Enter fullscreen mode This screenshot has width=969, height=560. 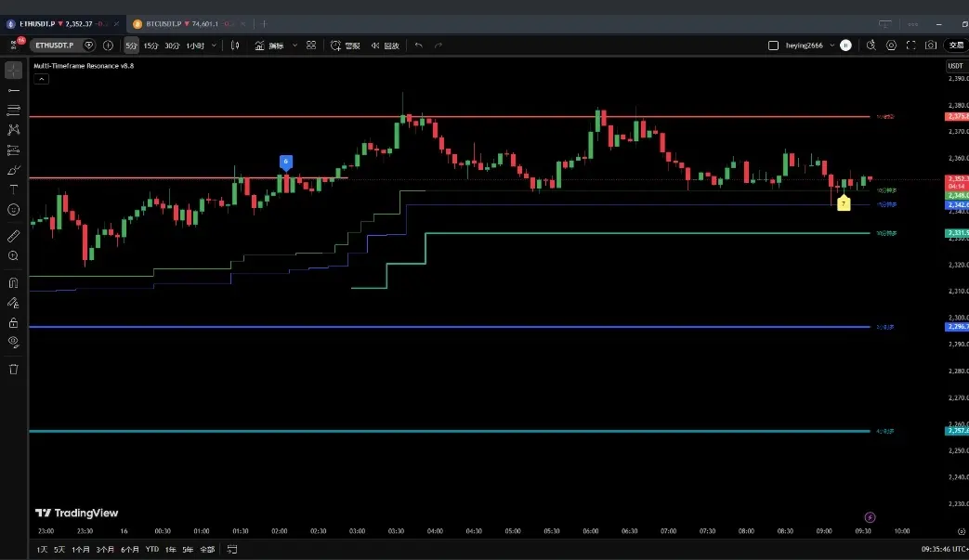(x=910, y=46)
